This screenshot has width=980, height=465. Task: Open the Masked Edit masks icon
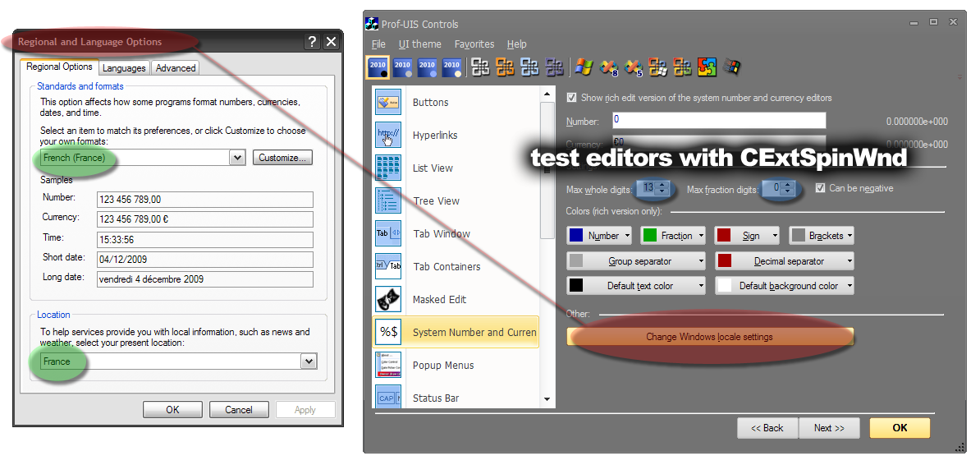tap(388, 299)
